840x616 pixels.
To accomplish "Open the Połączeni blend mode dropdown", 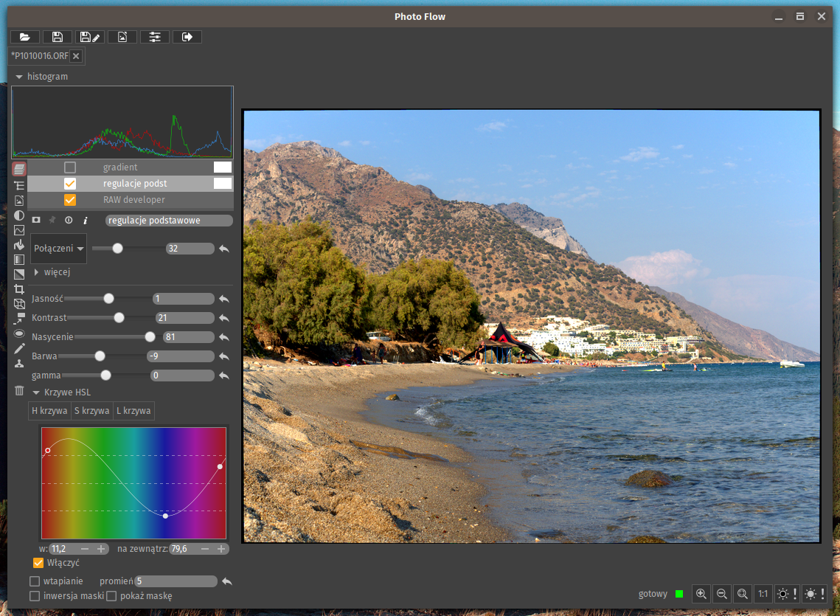I will pyautogui.click(x=58, y=248).
